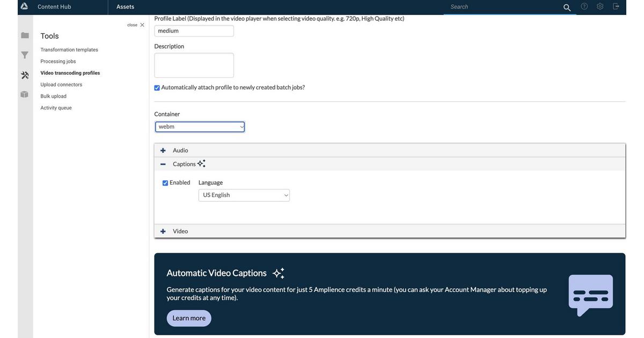Click the Learn more button
The width and height of the screenshot is (644, 338).
[189, 318]
